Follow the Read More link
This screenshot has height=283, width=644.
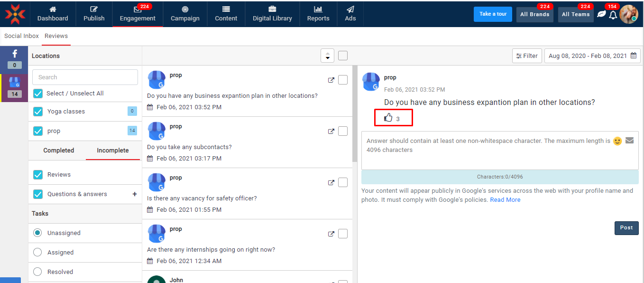505,200
